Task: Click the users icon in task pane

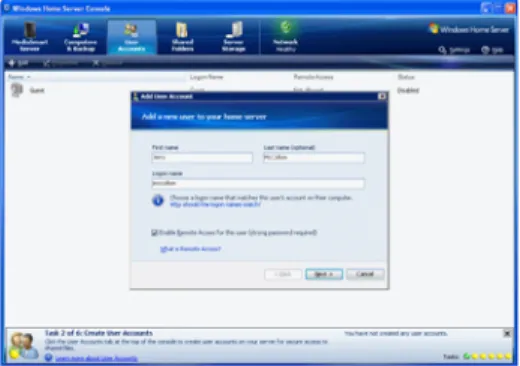Action: tap(23, 345)
